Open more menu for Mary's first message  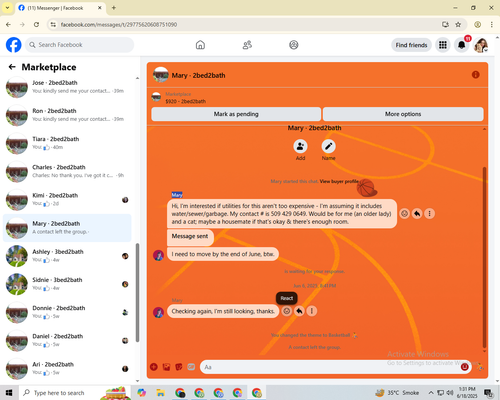(429, 213)
